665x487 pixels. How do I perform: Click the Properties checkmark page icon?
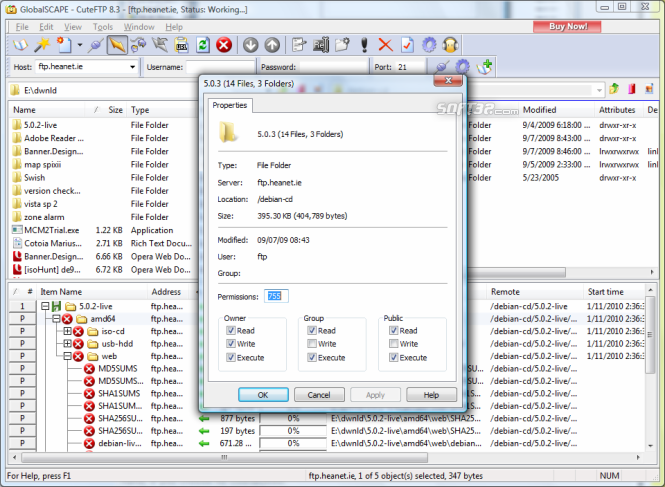[407, 45]
